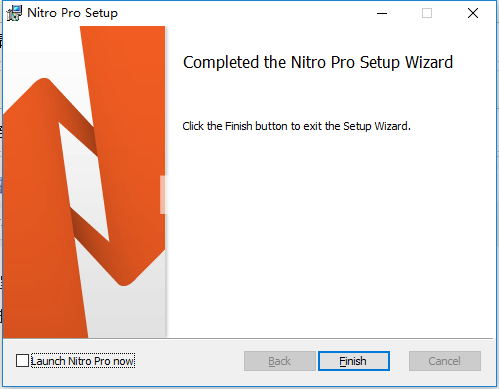Screen dimensions: 499x389
Task: Click the pale rectangle on the banner's right edge
Action: coord(163,195)
